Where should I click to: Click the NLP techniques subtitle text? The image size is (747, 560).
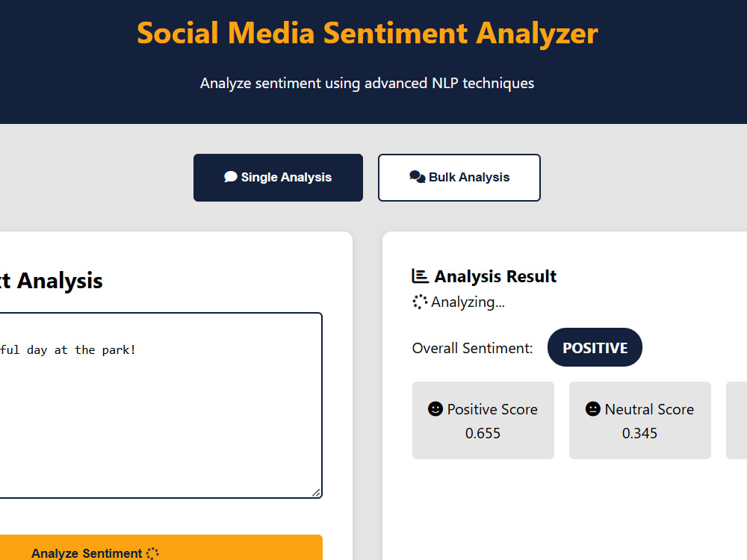pyautogui.click(x=367, y=83)
